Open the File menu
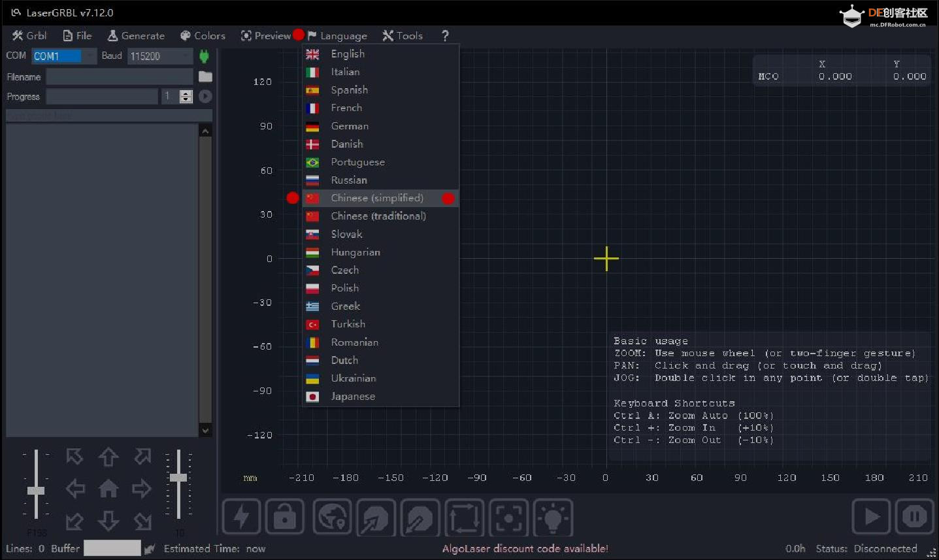 tap(77, 35)
